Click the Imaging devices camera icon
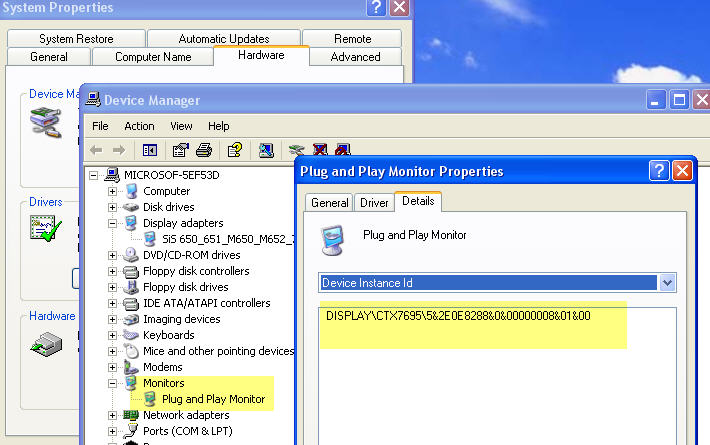710x445 pixels. [131, 320]
